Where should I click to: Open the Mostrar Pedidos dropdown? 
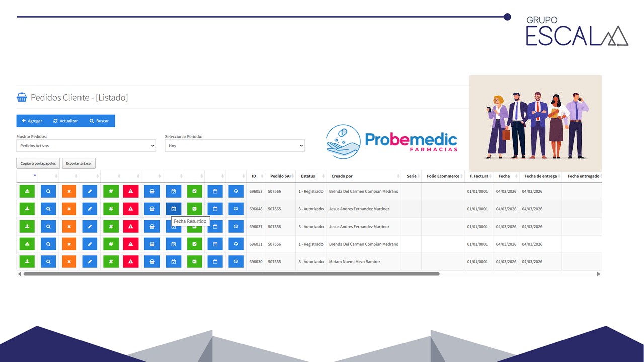click(x=87, y=146)
